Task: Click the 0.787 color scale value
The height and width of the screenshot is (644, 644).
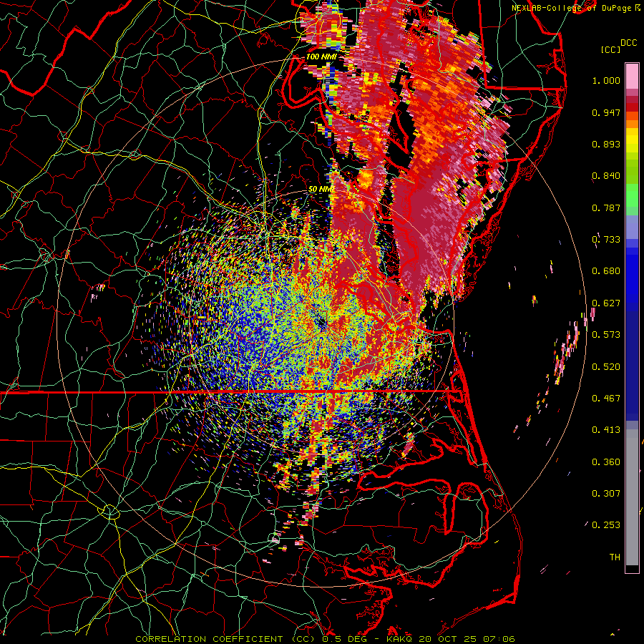Action: tap(606, 208)
